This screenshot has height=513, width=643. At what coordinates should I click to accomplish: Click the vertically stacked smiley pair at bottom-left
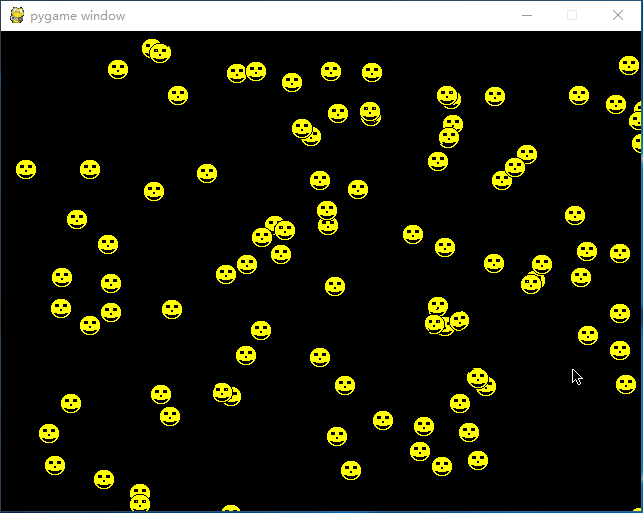pyautogui.click(x=140, y=498)
